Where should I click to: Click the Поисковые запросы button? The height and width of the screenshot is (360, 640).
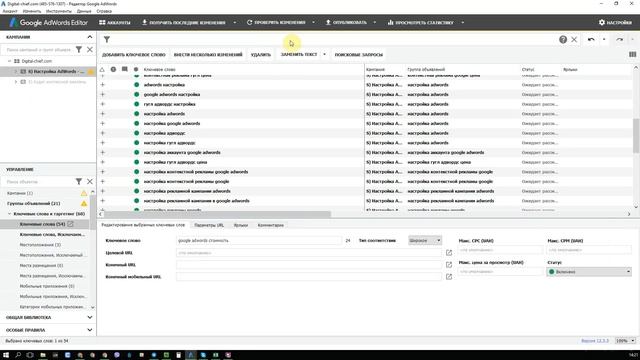(359, 54)
